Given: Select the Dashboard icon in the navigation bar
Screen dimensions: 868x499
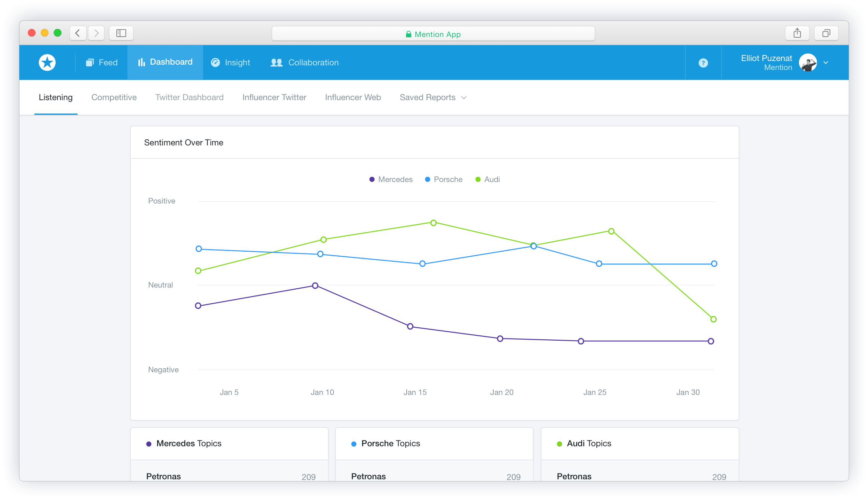Looking at the screenshot, I should (140, 62).
